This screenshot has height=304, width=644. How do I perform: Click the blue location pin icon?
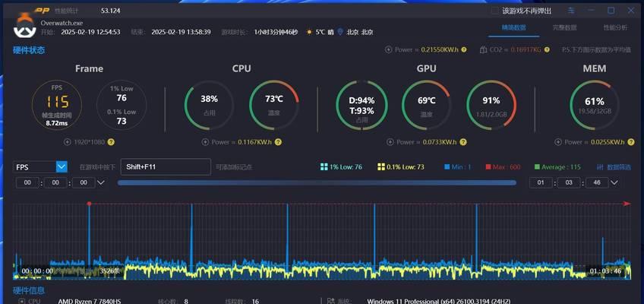click(340, 32)
